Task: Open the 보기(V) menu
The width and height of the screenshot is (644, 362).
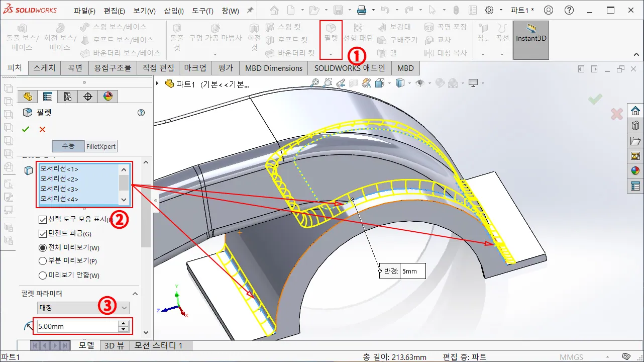Action: coord(144,11)
